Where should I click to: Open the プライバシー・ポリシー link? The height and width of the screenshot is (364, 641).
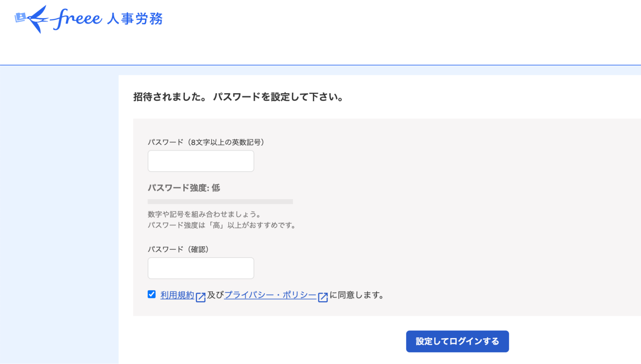[270, 295]
